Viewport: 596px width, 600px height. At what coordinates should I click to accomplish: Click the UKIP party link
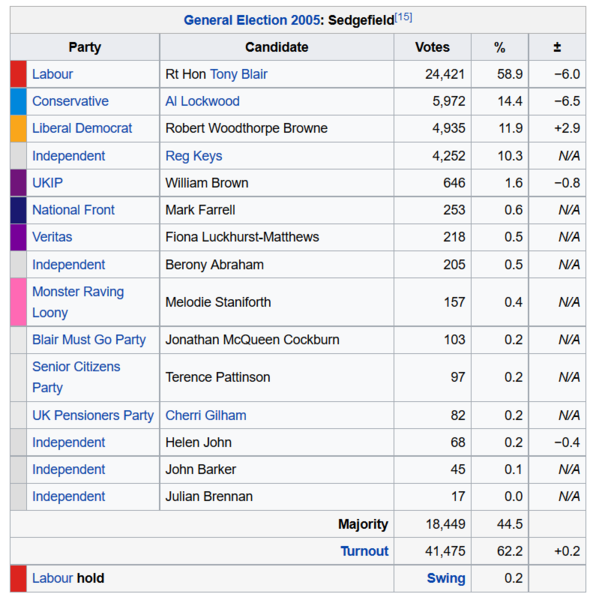[47, 183]
